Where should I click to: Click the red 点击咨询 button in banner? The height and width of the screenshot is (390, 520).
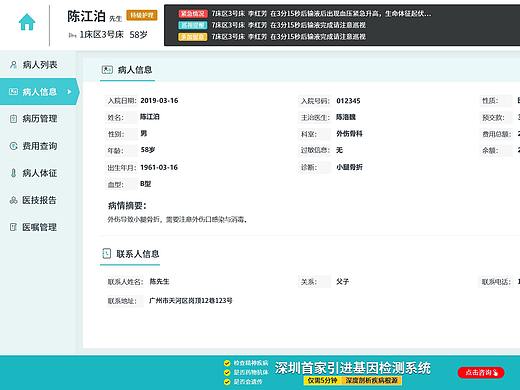[481, 372]
